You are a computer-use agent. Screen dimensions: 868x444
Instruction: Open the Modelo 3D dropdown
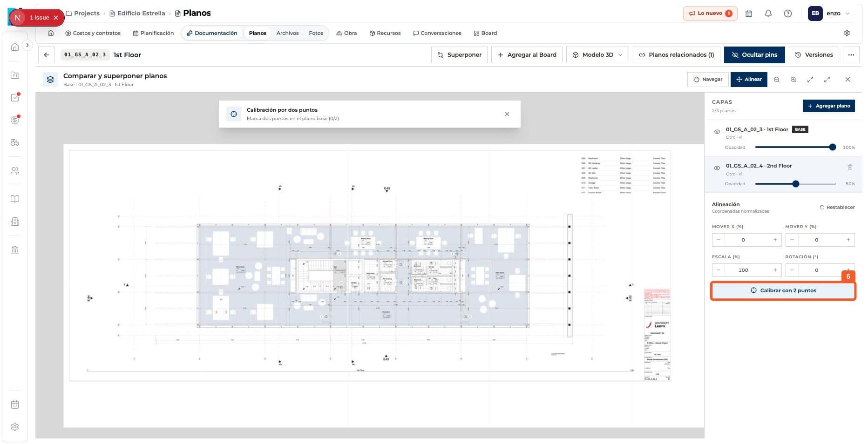(597, 55)
